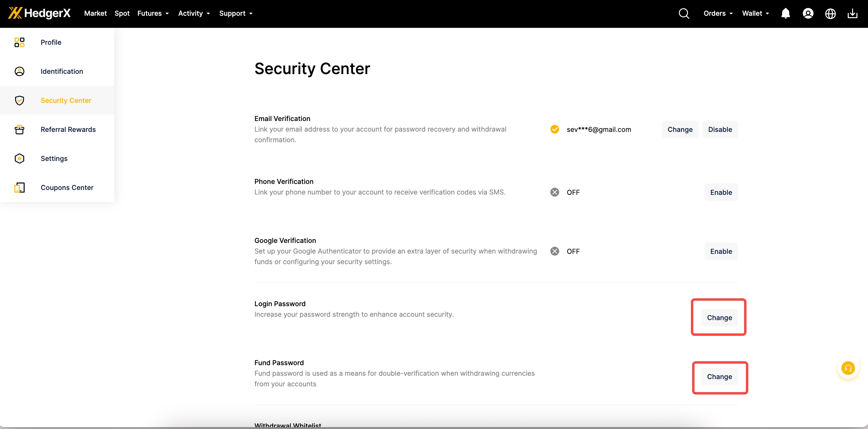This screenshot has width=868, height=429.
Task: Click the HedgerX logo
Action: tap(39, 13)
